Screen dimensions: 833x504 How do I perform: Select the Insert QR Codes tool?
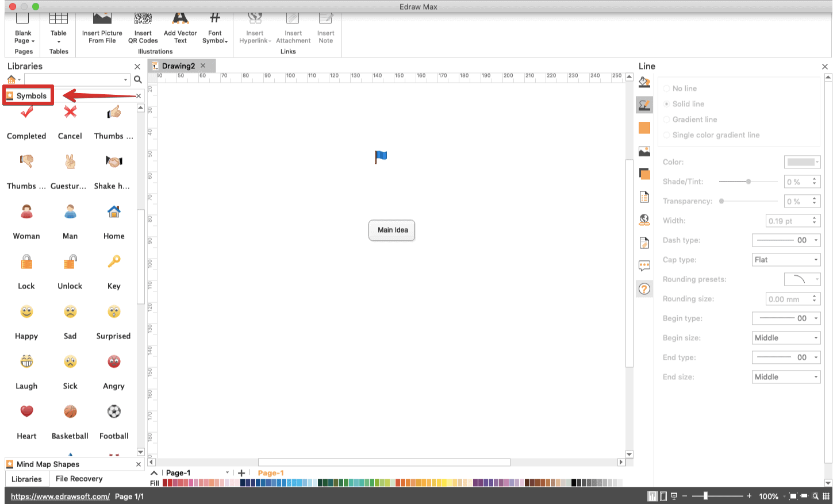point(143,26)
